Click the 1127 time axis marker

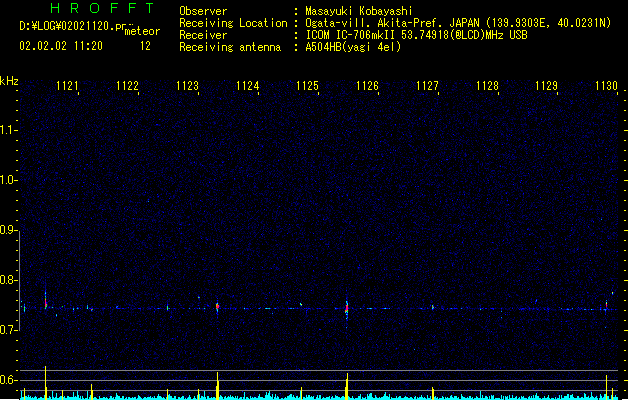point(427,85)
